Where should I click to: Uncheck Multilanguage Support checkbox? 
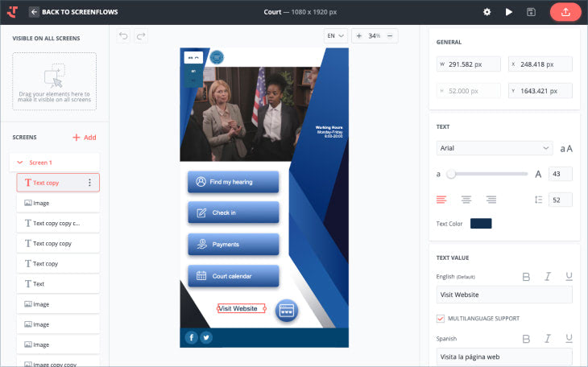pos(440,318)
